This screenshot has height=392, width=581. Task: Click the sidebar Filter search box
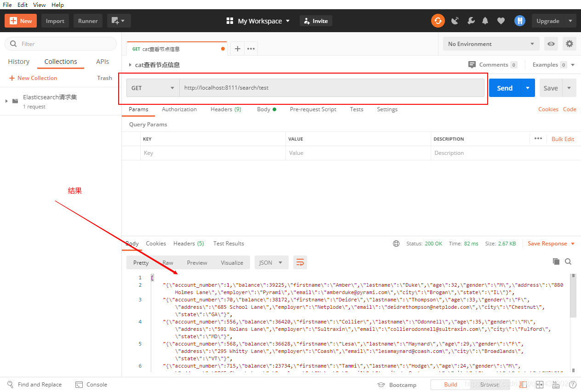pyautogui.click(x=61, y=44)
